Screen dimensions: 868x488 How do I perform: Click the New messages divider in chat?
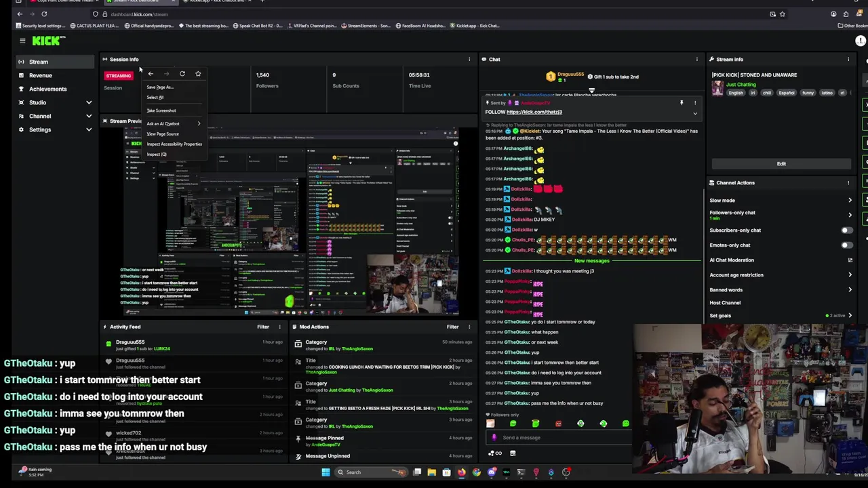[591, 260]
